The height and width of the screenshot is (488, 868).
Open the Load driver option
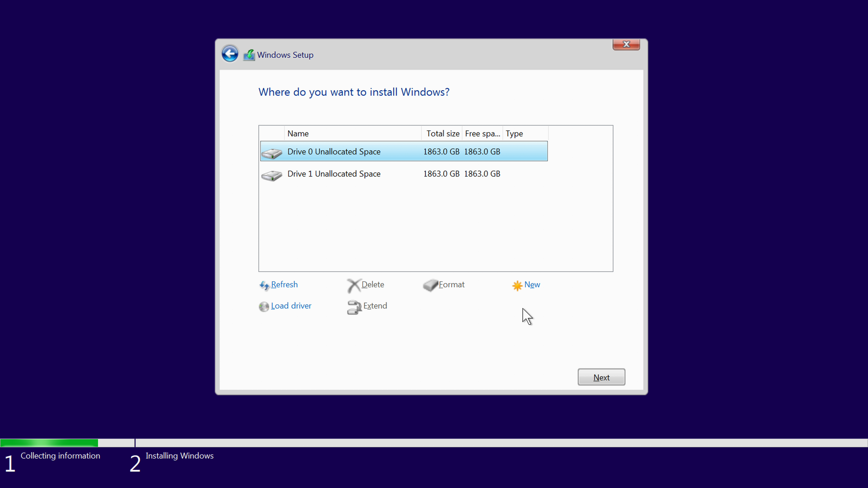coord(291,306)
